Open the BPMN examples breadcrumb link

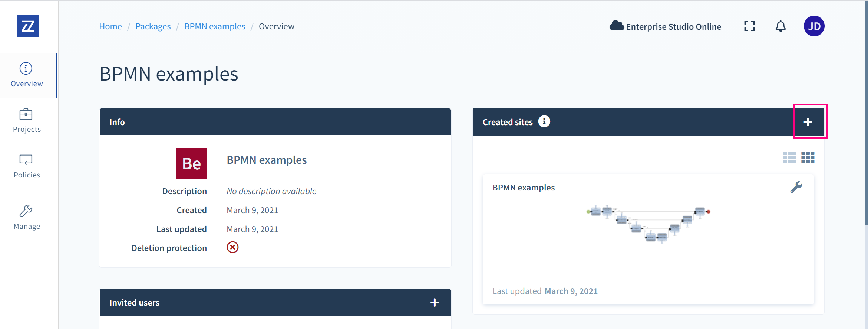click(215, 26)
